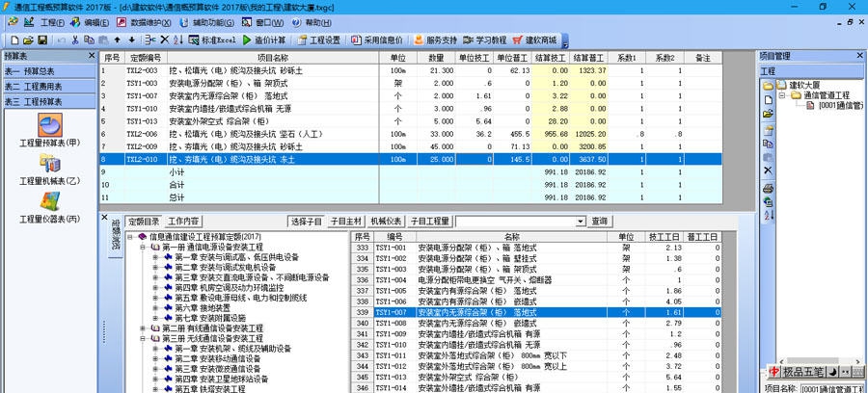Click the 子目工程量 button
This screenshot has width=868, height=393.
point(430,222)
